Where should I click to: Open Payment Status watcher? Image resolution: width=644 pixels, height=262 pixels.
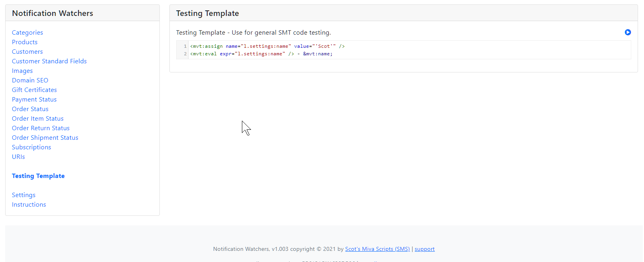tap(34, 100)
